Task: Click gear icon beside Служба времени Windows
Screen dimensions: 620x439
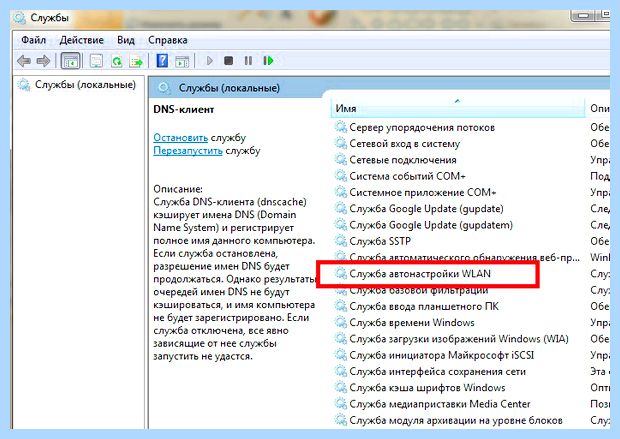Action: 340,322
